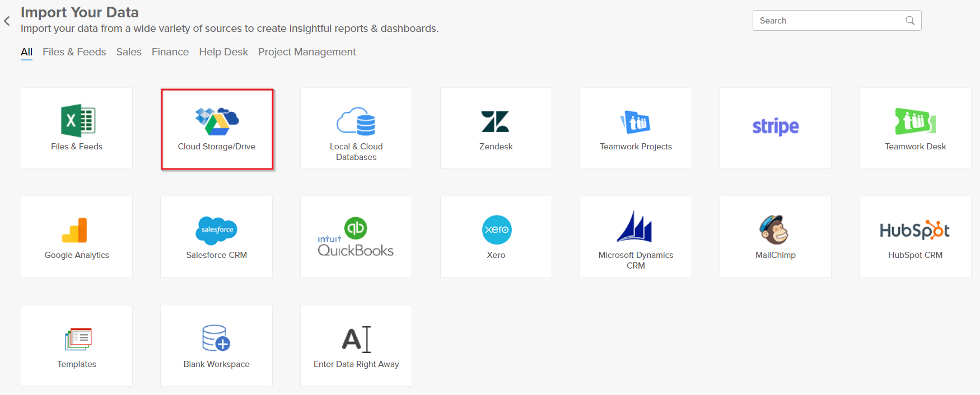This screenshot has height=395, width=980.
Task: Select the Project Management tab
Action: tap(307, 52)
